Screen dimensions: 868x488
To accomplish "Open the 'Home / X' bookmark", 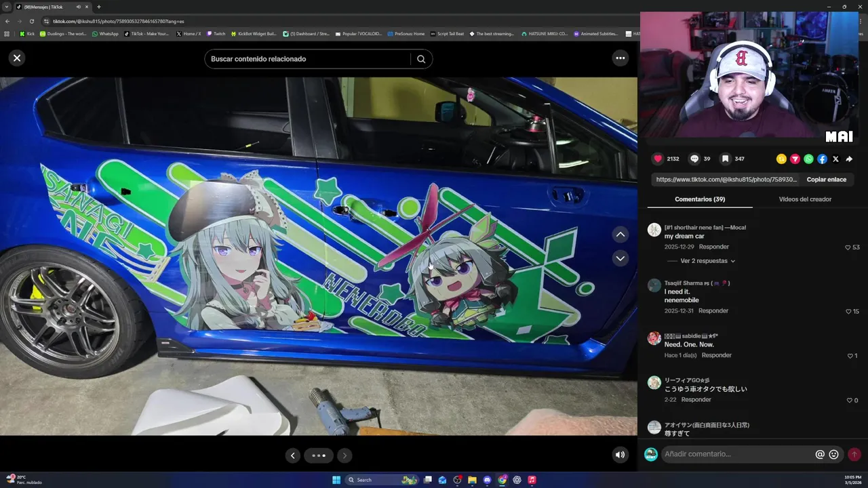I will tap(189, 33).
